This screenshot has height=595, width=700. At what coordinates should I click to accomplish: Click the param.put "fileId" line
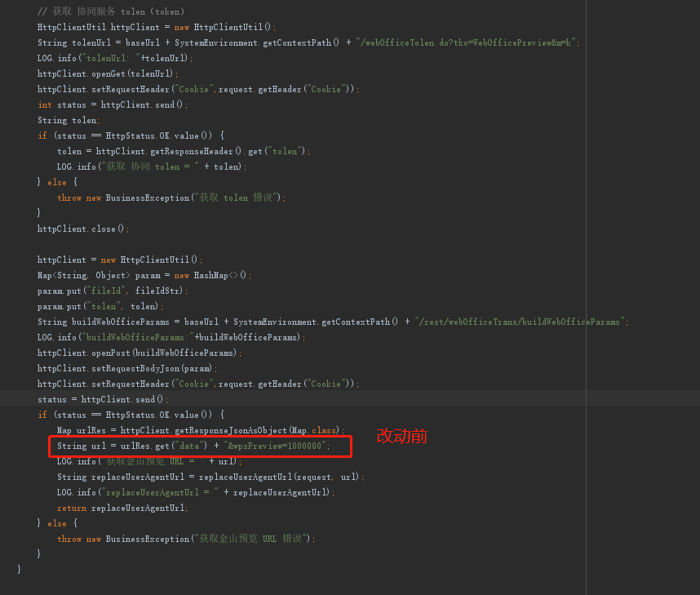(113, 291)
